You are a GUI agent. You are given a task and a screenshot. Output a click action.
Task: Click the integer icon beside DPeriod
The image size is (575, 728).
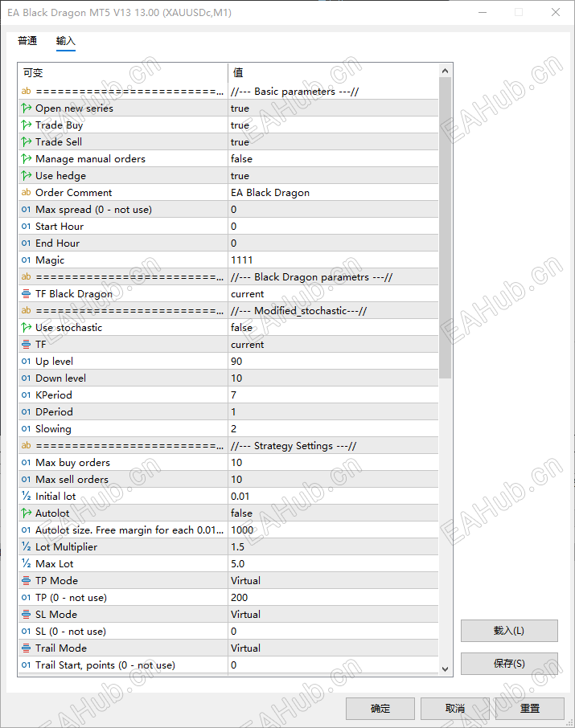click(x=27, y=412)
